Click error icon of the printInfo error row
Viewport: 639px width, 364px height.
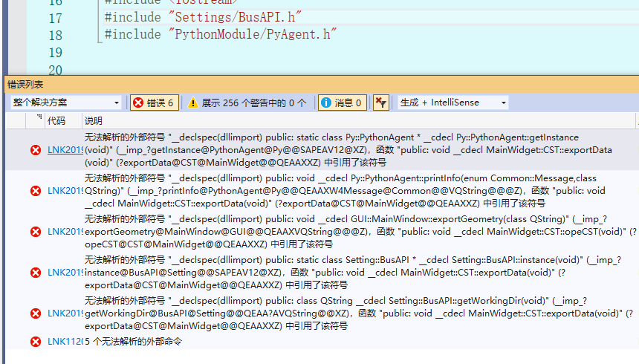(36, 191)
